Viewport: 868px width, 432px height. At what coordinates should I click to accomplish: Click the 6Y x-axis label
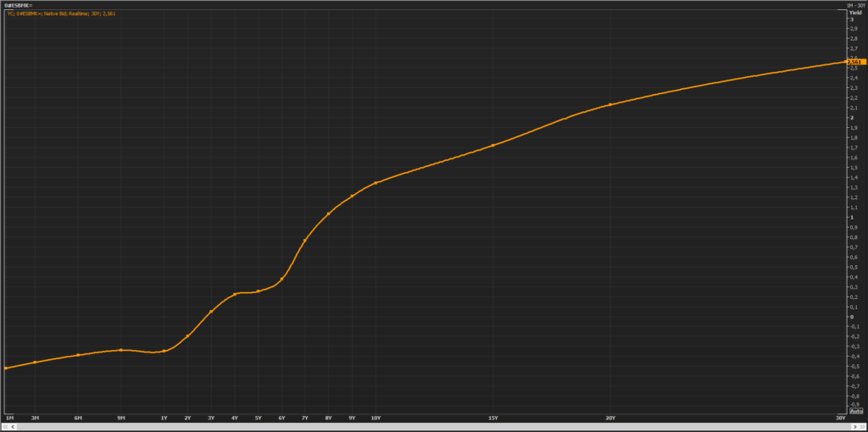click(x=281, y=418)
